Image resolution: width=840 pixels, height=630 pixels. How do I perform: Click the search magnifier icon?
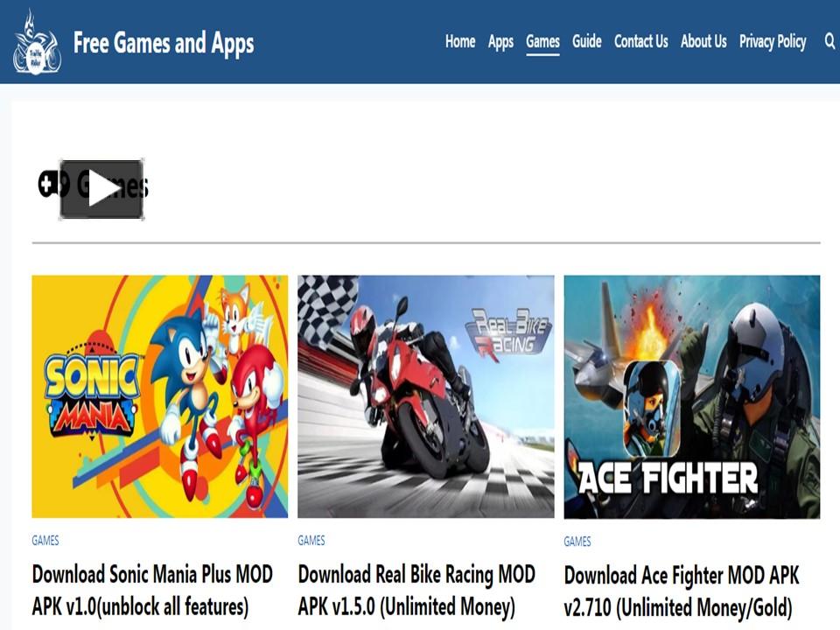[829, 41]
